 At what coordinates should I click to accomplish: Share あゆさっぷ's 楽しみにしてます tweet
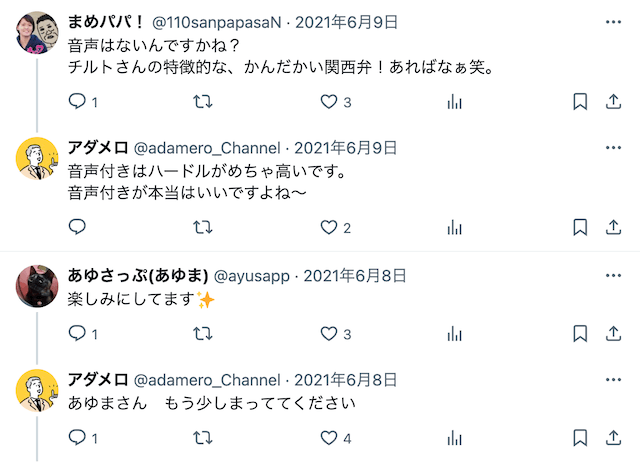click(611, 333)
